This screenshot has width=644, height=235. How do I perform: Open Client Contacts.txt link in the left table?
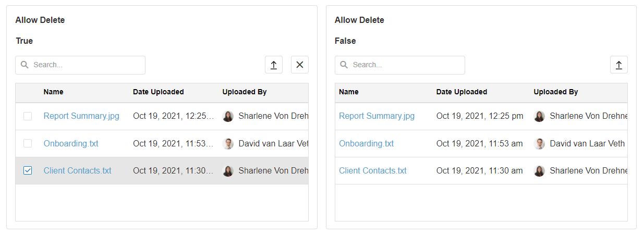tap(77, 171)
